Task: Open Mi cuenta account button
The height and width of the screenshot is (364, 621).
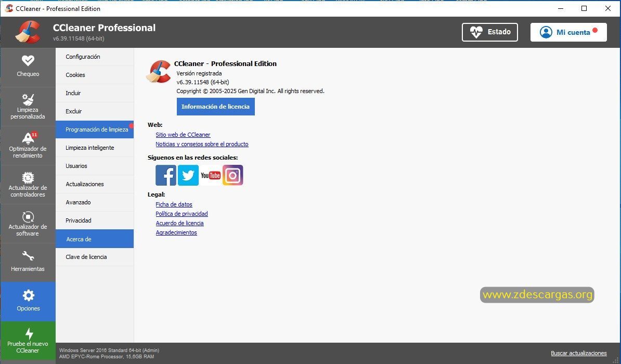Action: coord(568,32)
